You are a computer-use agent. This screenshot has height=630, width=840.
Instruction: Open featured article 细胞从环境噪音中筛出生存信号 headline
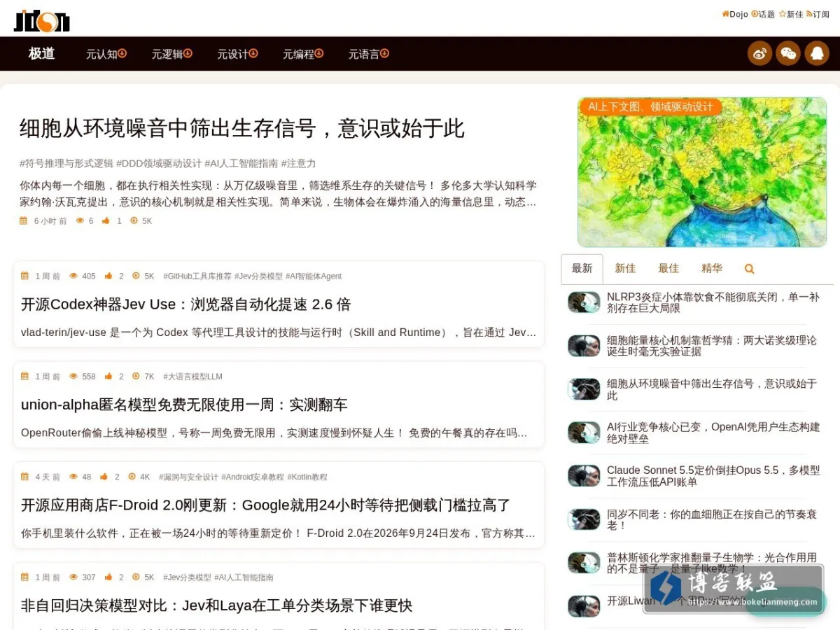pos(242,129)
